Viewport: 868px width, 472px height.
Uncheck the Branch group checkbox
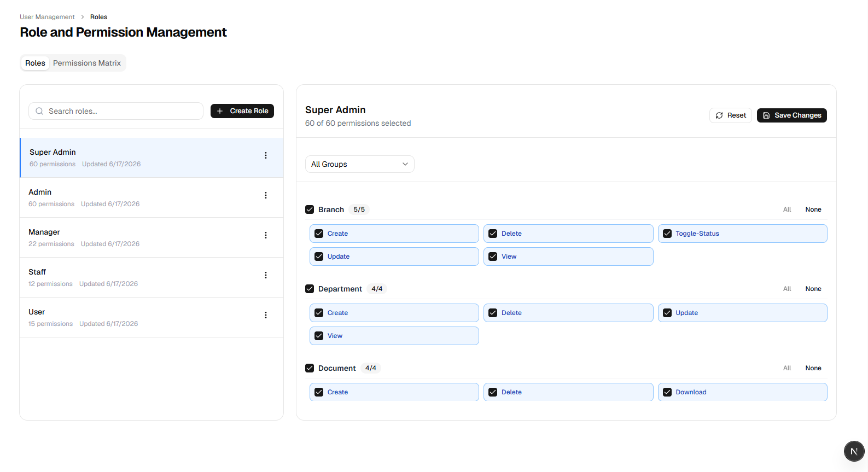(310, 209)
